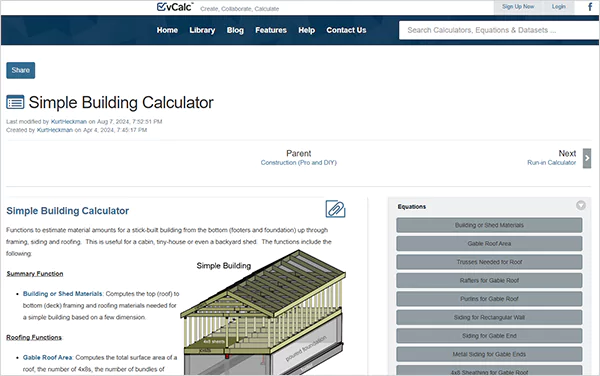Screen dimensions: 600x376
Task: Select the Gable Roof Area equation button
Action: pyautogui.click(x=489, y=243)
